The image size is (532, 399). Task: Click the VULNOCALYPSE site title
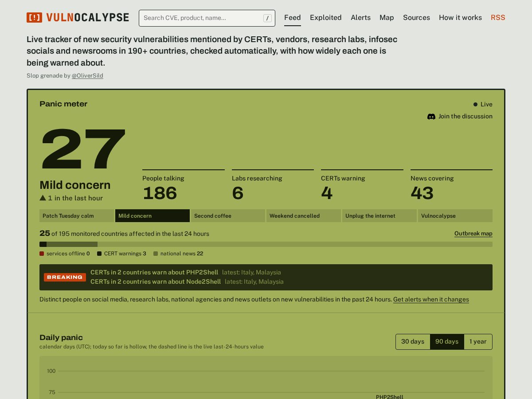click(88, 18)
